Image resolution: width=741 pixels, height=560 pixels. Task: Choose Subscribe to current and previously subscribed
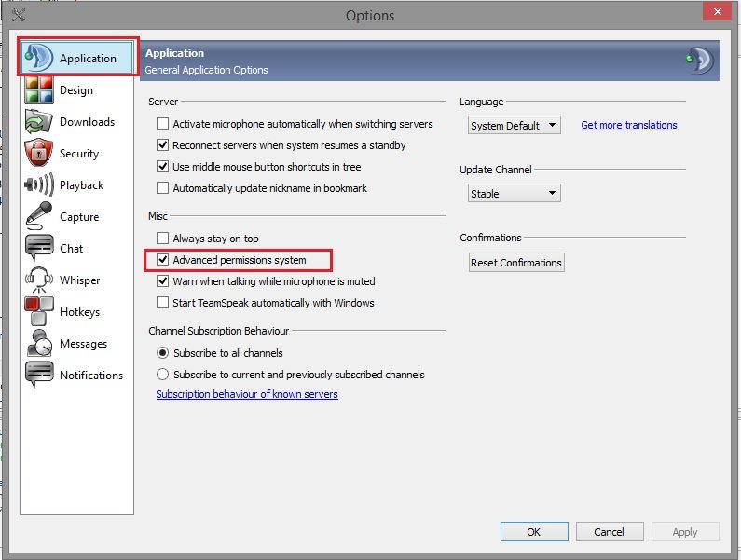click(162, 375)
